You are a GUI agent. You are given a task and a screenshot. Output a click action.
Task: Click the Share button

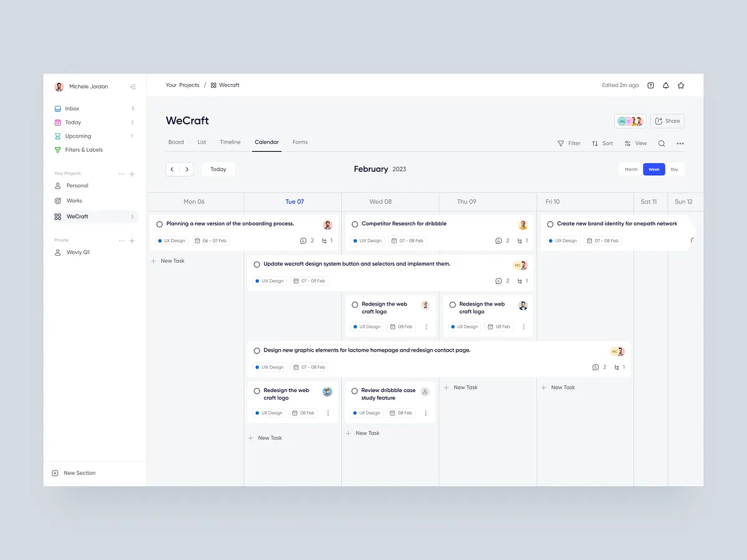(x=667, y=121)
